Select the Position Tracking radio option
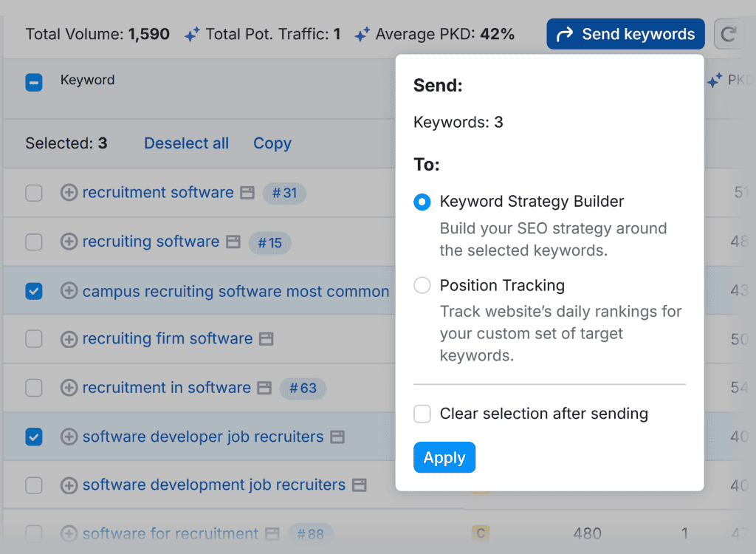This screenshot has height=554, width=756. pyautogui.click(x=422, y=286)
